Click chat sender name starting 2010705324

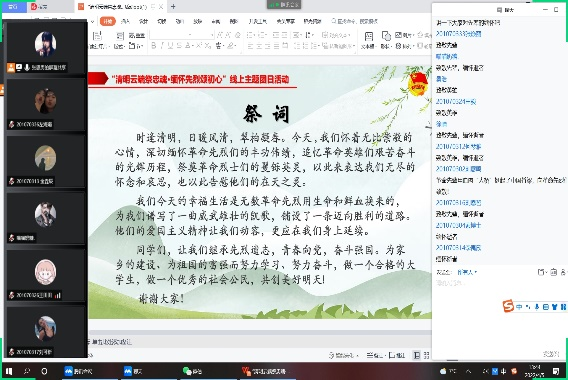[x=456, y=101]
